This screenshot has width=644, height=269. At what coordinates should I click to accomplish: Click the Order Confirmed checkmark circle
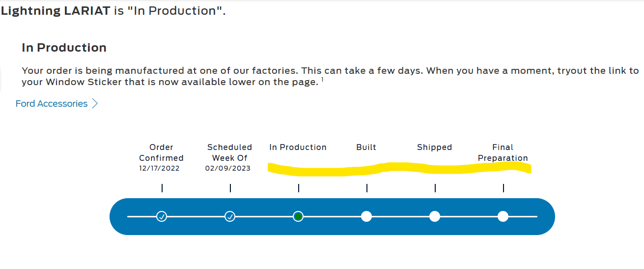162,216
